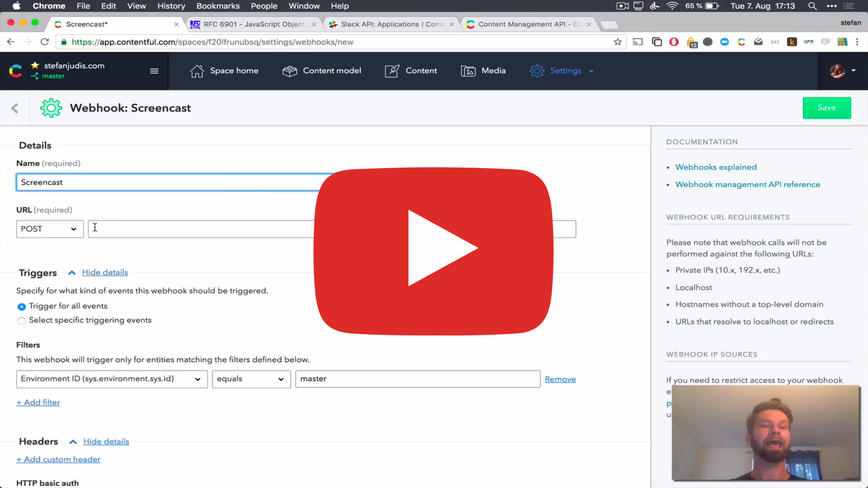Close the RFC 6901 tab
868x488 pixels.
click(x=314, y=24)
